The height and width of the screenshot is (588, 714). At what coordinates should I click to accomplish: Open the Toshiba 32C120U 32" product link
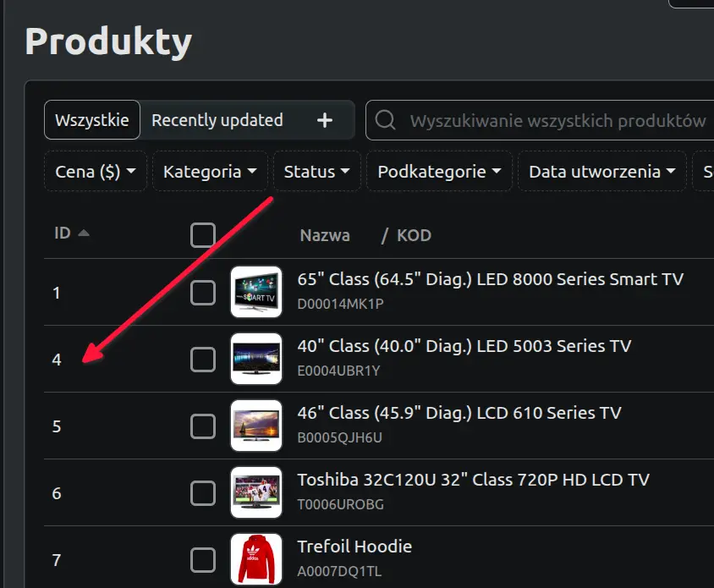click(473, 480)
